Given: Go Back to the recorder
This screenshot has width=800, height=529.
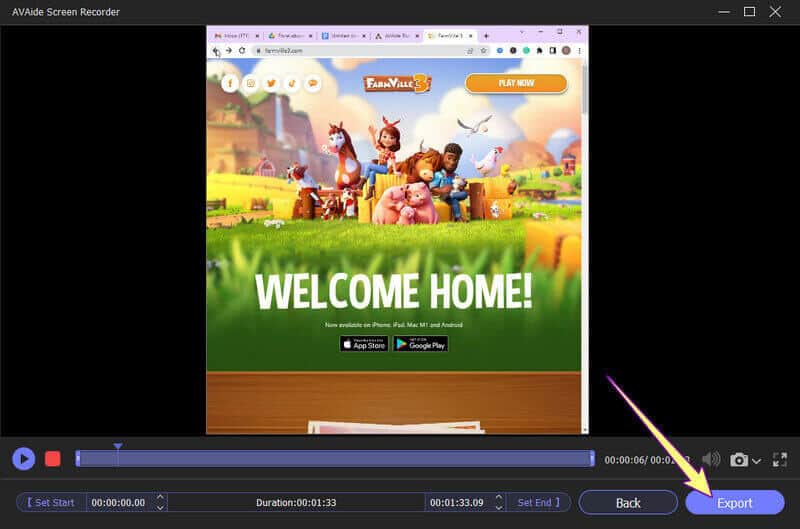Looking at the screenshot, I should coord(628,503).
